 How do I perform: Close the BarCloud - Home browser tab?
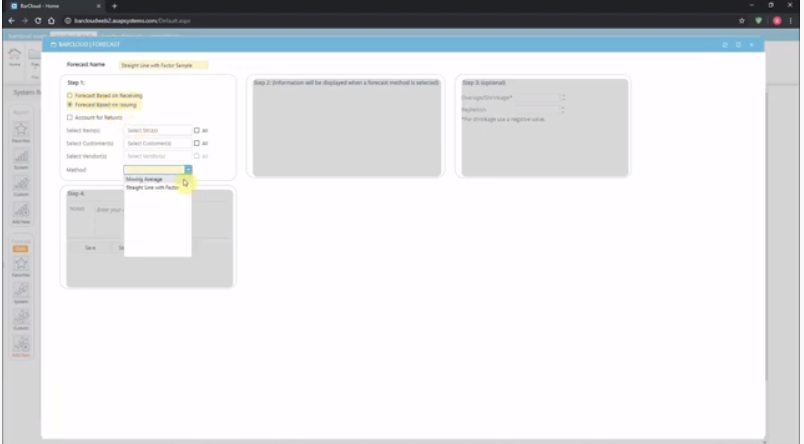[98, 6]
